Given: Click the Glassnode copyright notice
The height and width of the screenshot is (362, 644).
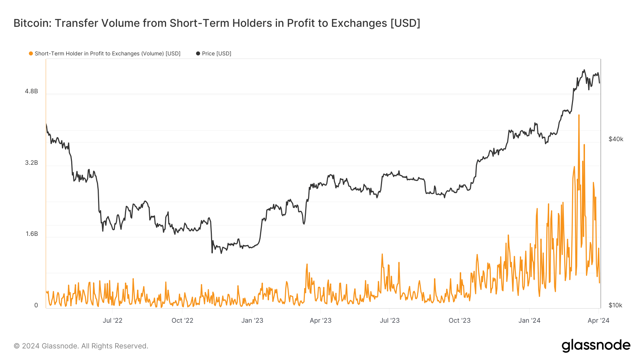Looking at the screenshot, I should tap(81, 346).
